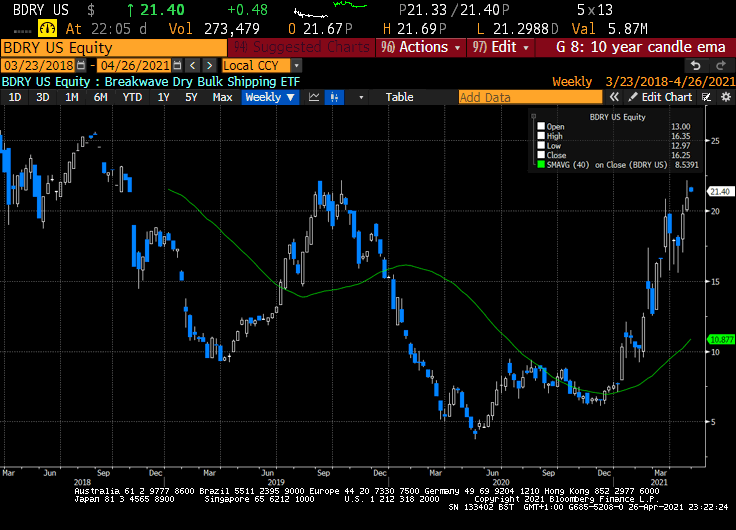
Task: Click the SMAVG (40) on Close legend text
Action: (x=606, y=165)
